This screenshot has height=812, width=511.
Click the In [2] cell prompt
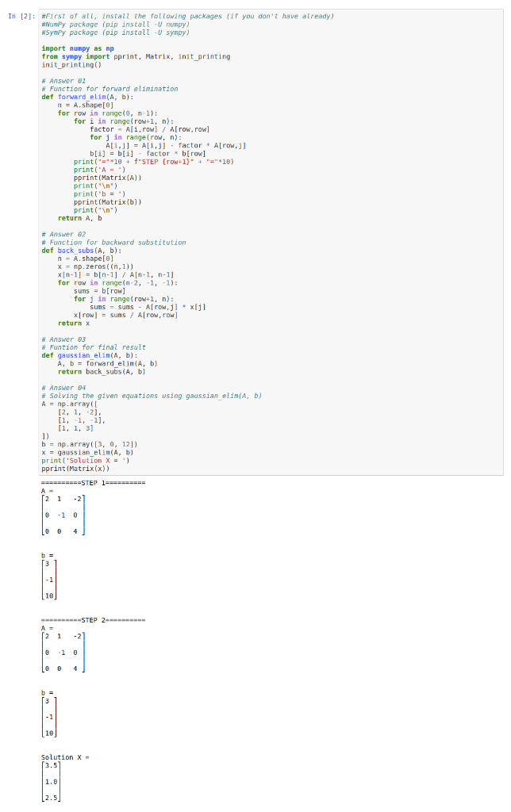[21, 16]
